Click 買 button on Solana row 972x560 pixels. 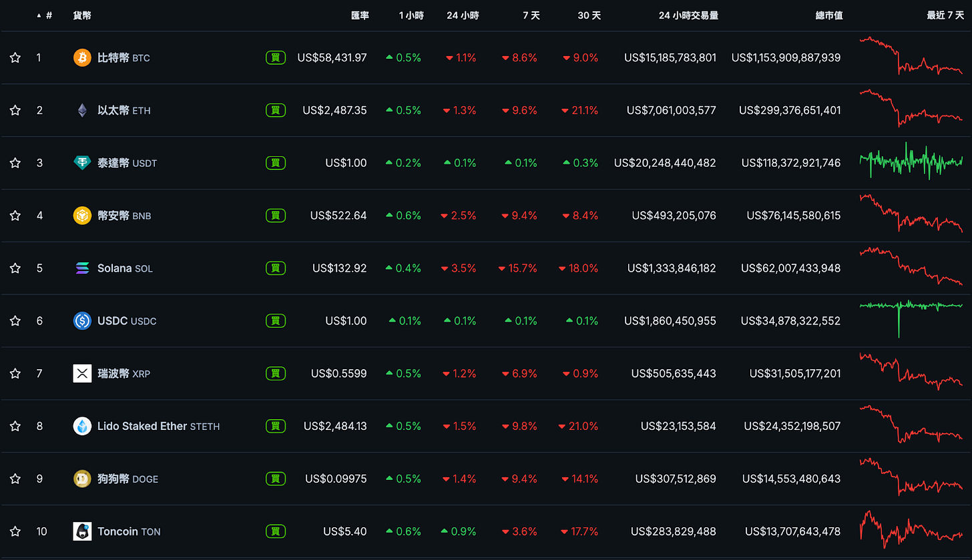click(x=276, y=268)
